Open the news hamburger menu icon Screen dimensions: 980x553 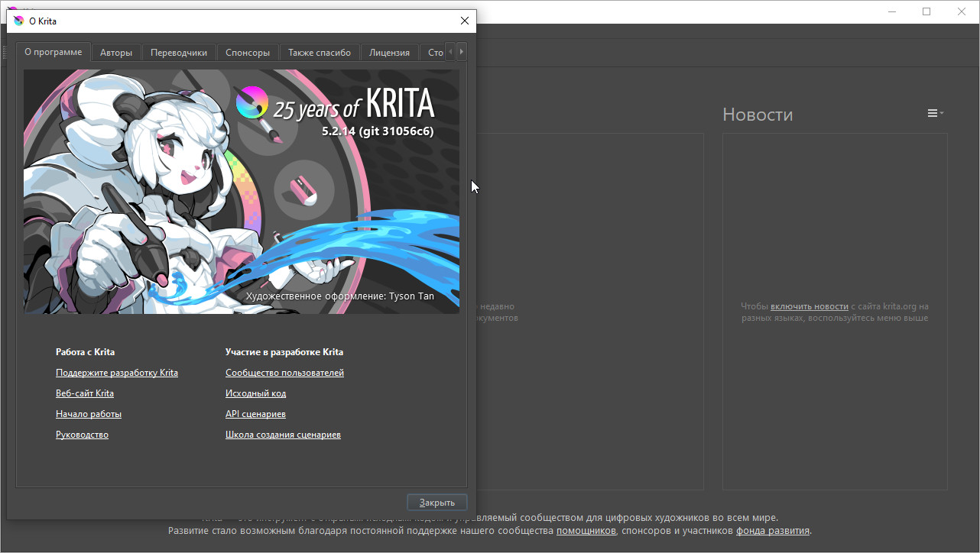[935, 113]
